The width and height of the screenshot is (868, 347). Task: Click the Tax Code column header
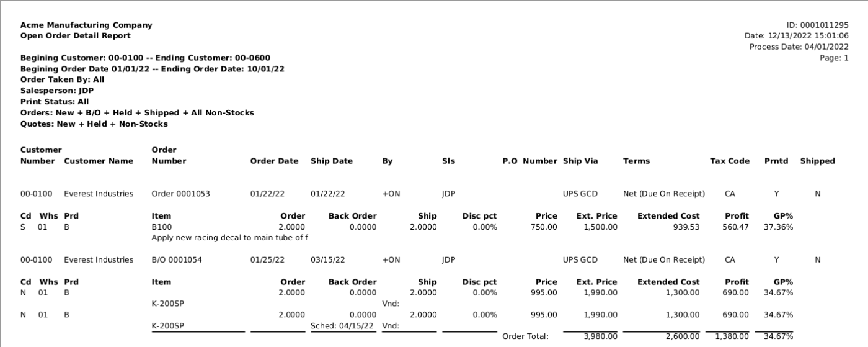click(730, 161)
